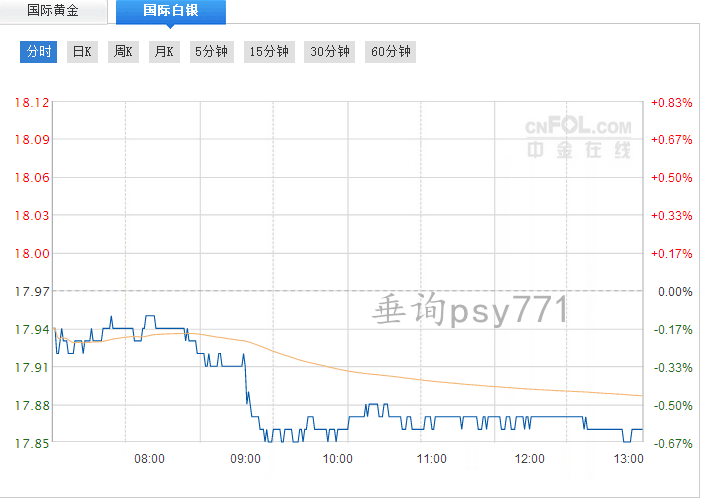The width and height of the screenshot is (703, 499).
Task: Show the 5分钟 interval chart
Action: point(212,52)
